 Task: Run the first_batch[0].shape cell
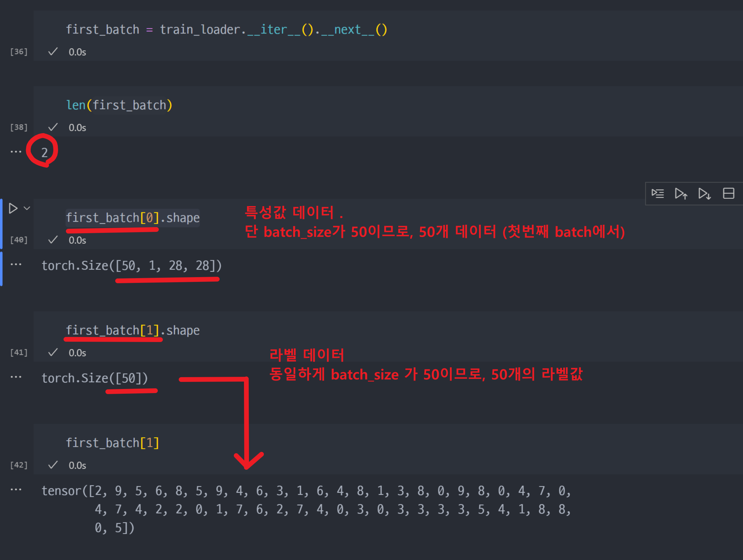tap(13, 208)
